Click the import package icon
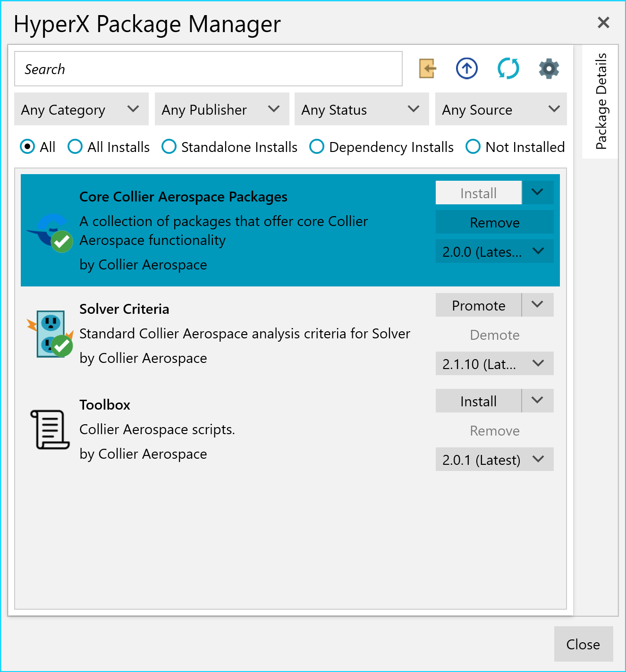The image size is (626, 672). 427,69
